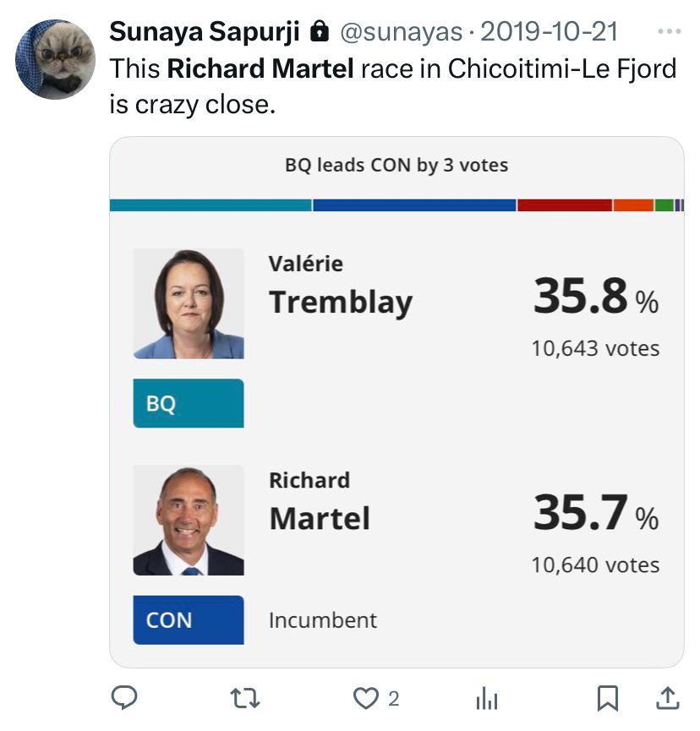Open the cat profile avatar
700x731 pixels.
click(x=55, y=59)
